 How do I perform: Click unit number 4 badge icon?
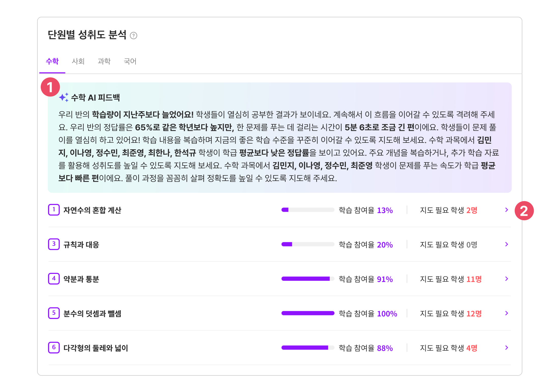(54, 279)
